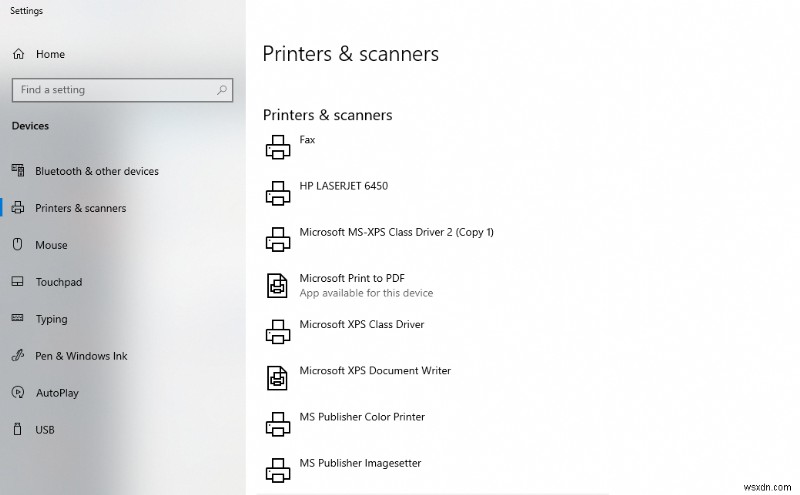Click the Pen & Windows Ink icon

(18, 355)
